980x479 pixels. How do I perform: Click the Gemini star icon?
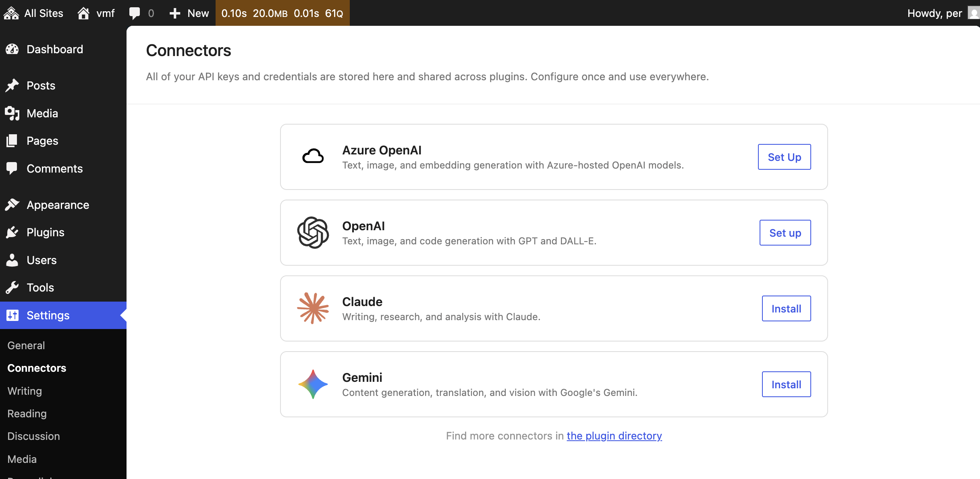pyautogui.click(x=312, y=384)
